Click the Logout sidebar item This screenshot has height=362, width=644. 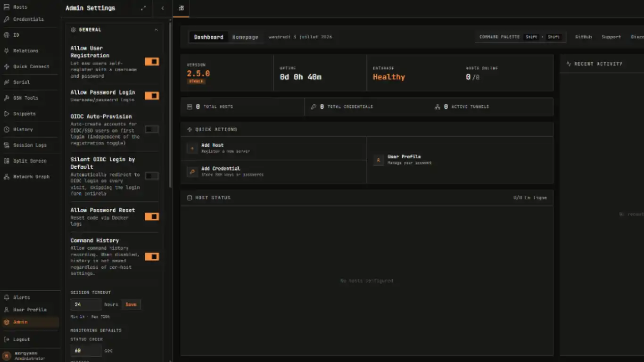(21, 339)
